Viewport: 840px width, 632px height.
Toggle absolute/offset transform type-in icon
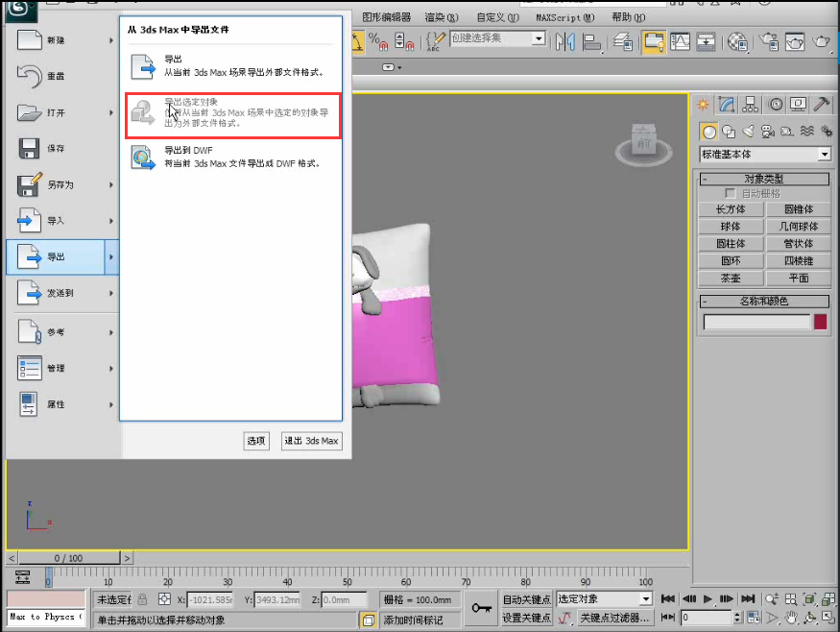coord(164,599)
